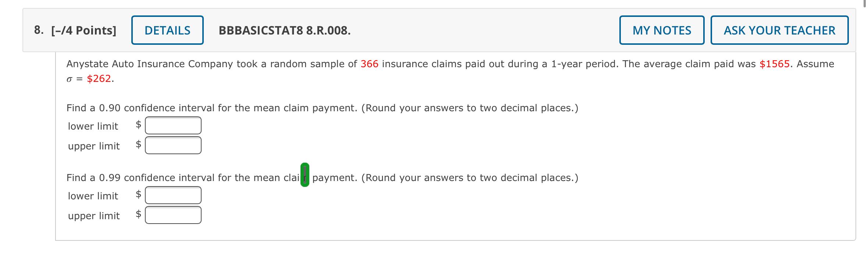
Task: Click the BBBASICSTAT8 8.R.008 assignment code
Action: (283, 30)
